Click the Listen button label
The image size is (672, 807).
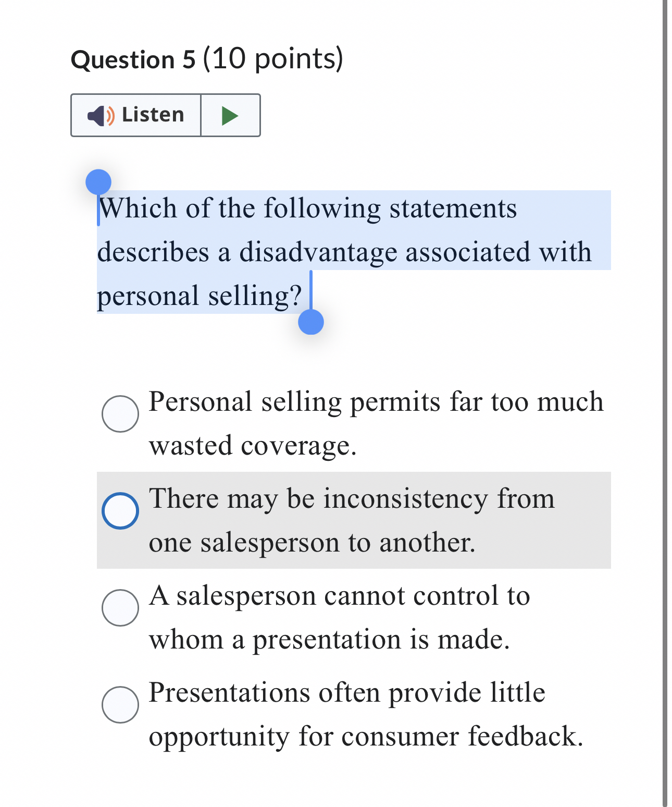click(153, 115)
